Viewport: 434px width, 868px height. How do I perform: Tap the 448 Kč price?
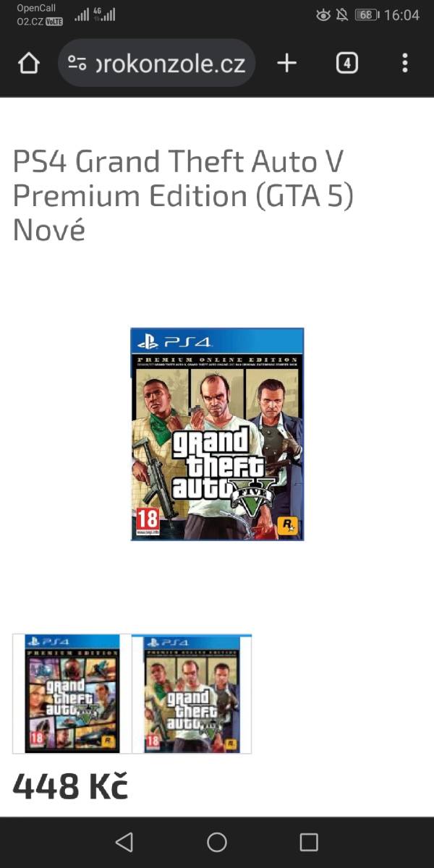click(x=70, y=786)
